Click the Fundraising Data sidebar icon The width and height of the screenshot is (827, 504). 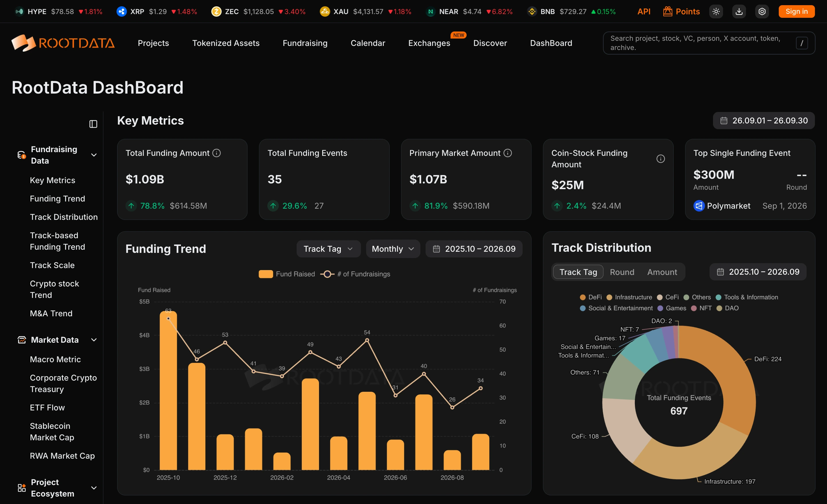tap(22, 155)
